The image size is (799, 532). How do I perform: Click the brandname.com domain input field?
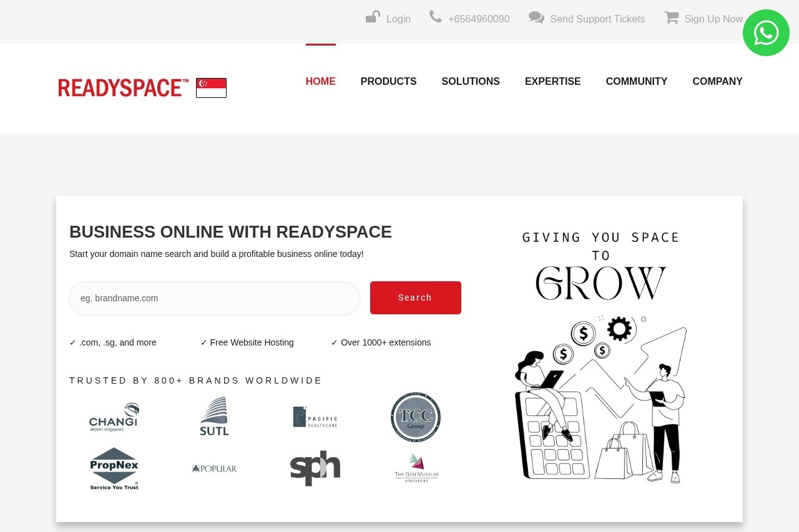point(215,298)
